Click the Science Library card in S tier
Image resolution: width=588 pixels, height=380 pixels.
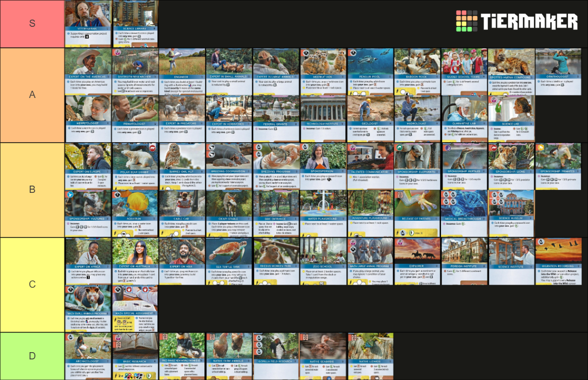(135, 24)
